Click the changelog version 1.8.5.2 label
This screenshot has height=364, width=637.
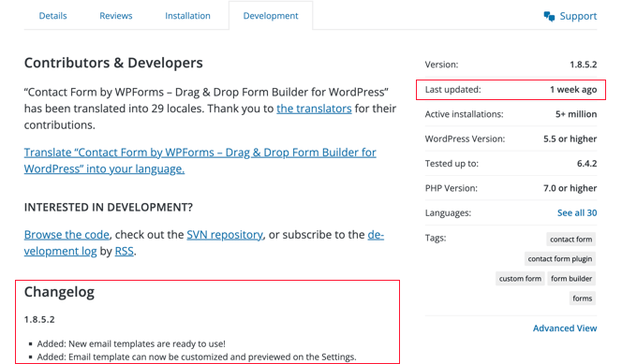39,319
